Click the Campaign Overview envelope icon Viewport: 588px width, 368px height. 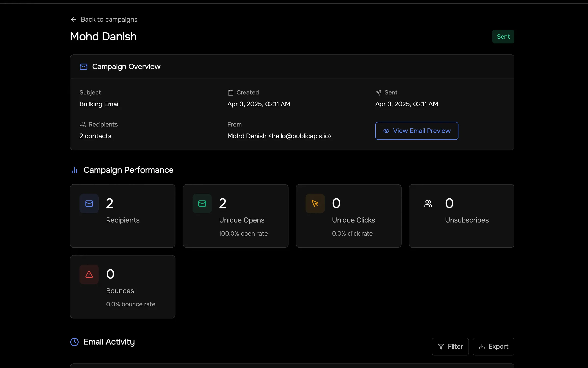pos(84,67)
